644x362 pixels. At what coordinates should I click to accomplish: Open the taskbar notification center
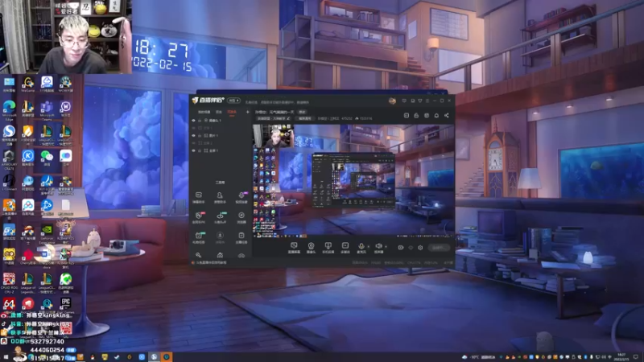(x=636, y=357)
